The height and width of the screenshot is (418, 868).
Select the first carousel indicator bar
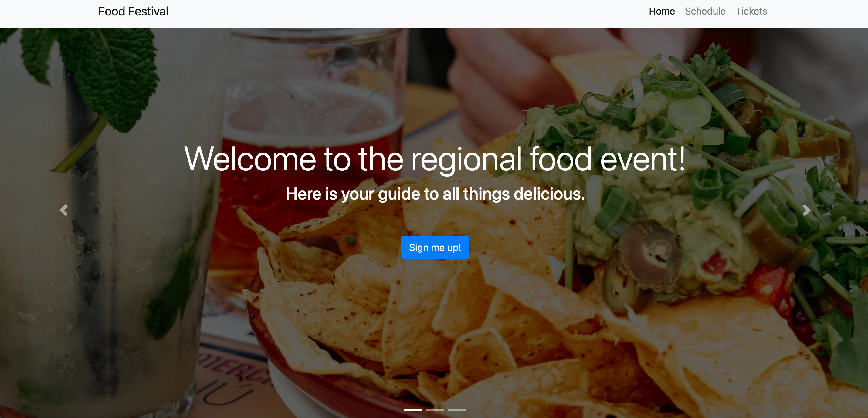tap(413, 410)
